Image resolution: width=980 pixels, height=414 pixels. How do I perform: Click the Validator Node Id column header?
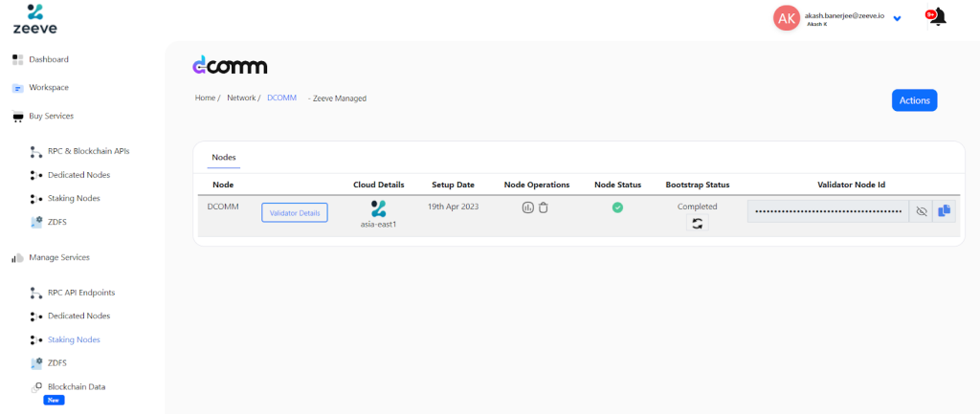click(851, 185)
